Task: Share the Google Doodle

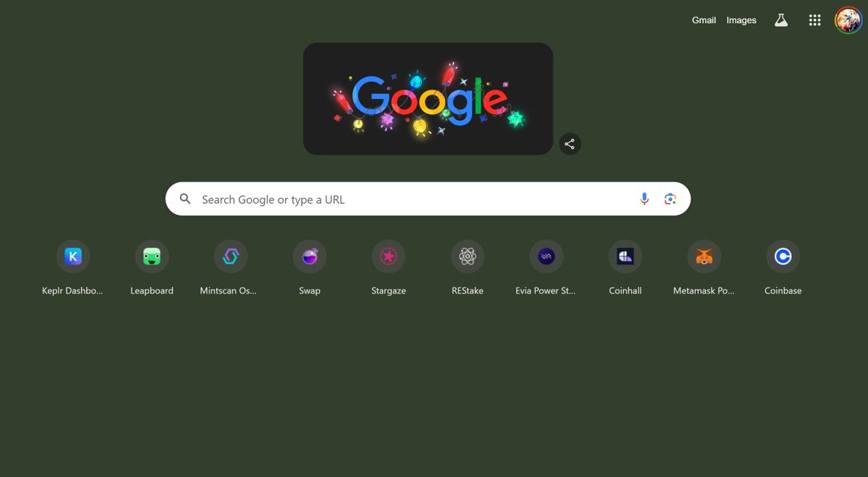Action: point(570,144)
